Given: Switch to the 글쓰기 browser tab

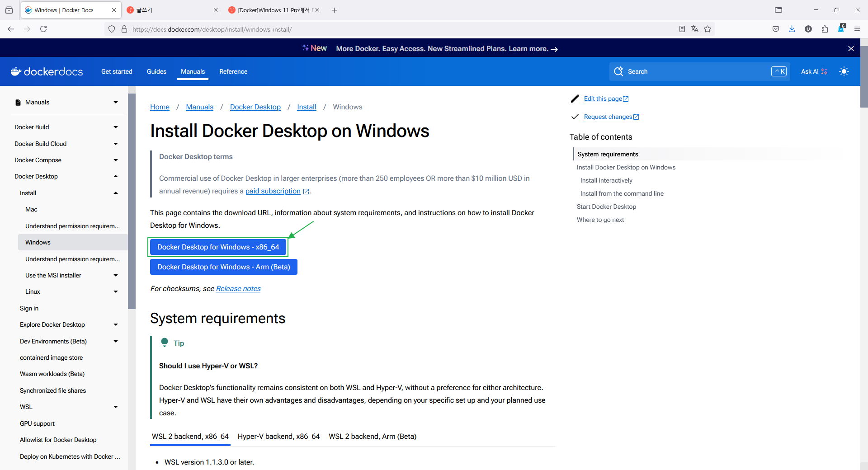Looking at the screenshot, I should [172, 10].
